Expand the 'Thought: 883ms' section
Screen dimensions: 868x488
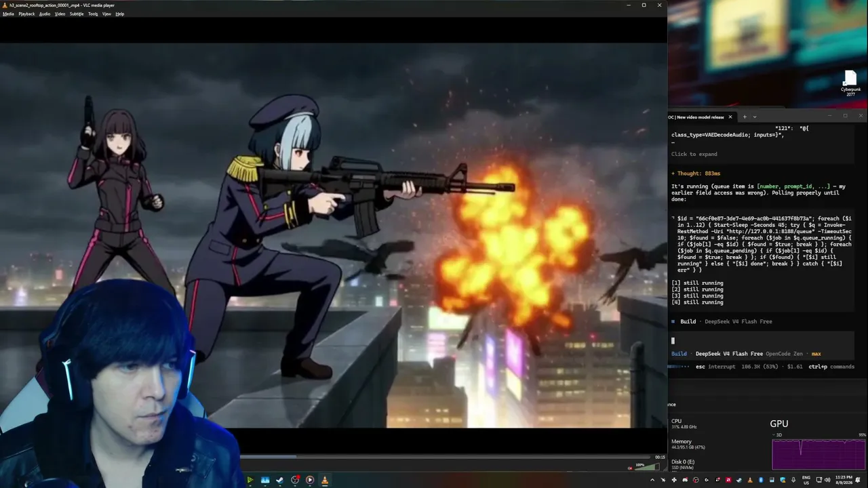pos(696,174)
